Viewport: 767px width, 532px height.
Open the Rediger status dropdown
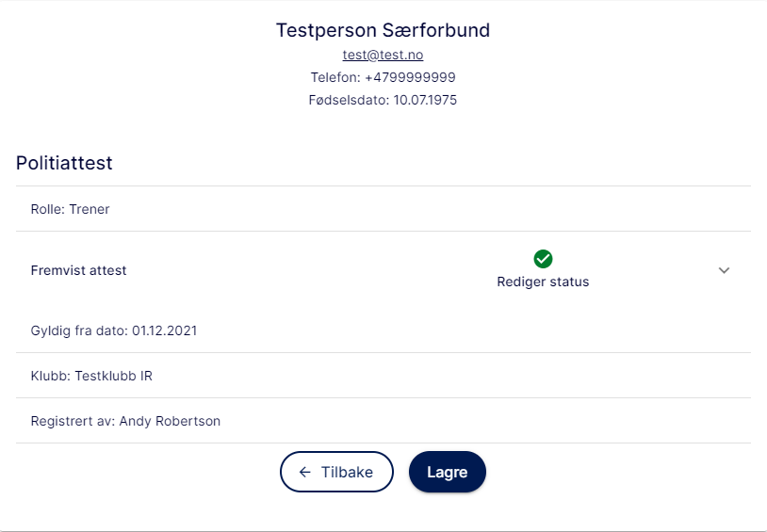(x=543, y=270)
